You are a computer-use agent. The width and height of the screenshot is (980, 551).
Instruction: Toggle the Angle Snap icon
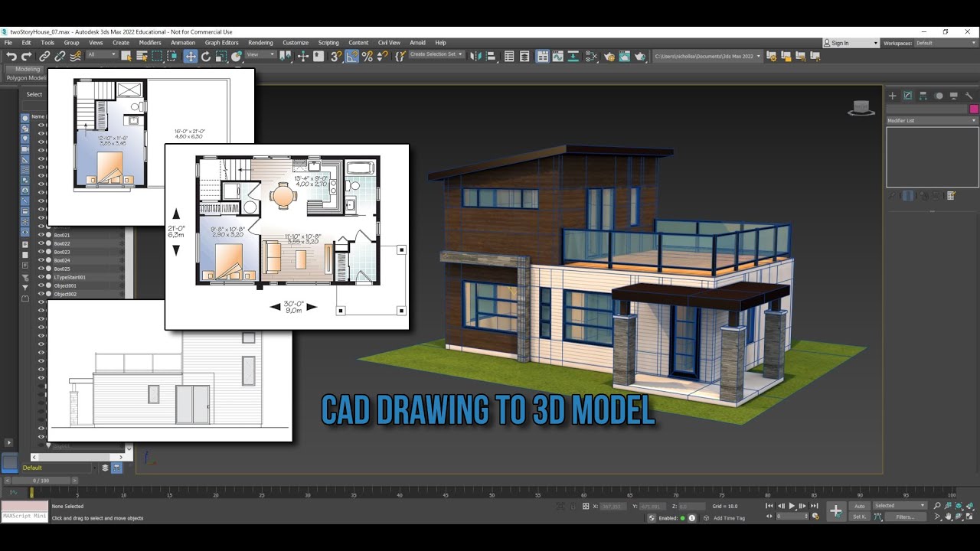(351, 56)
